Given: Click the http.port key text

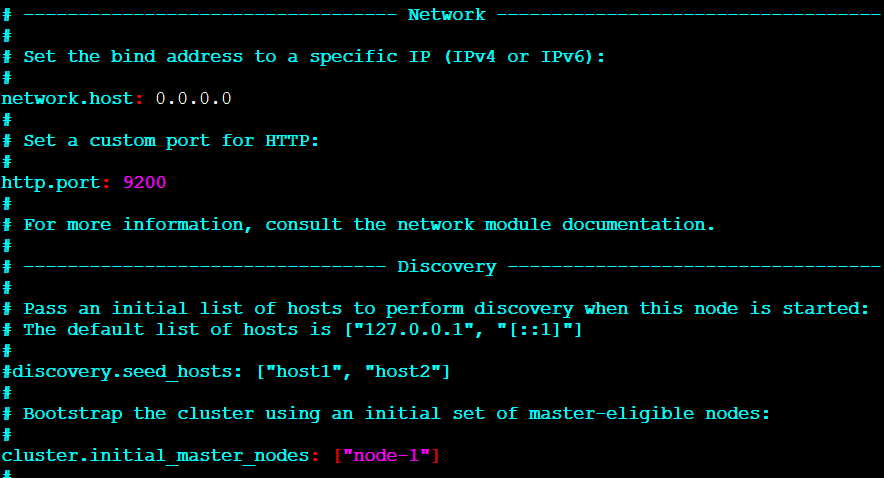Looking at the screenshot, I should click(x=51, y=183).
